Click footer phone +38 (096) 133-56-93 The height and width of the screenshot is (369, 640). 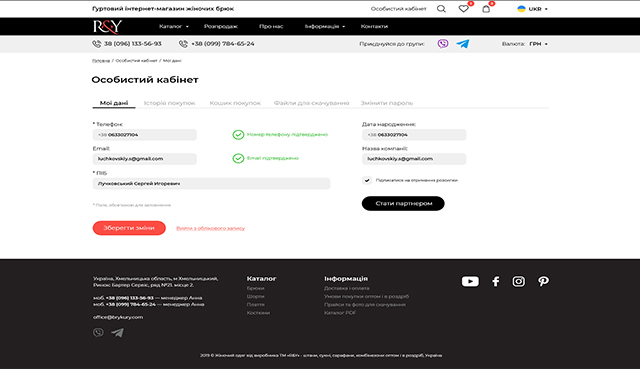point(130,298)
